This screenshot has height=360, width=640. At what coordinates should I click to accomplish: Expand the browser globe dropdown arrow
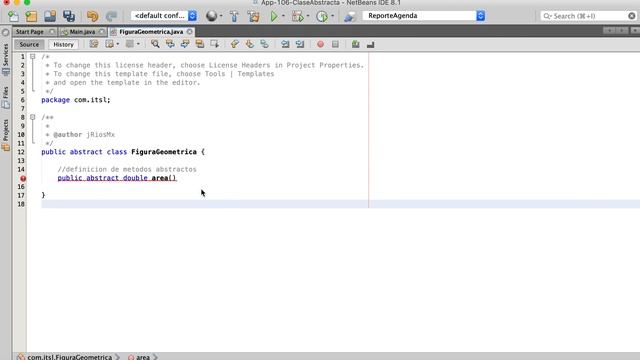[221, 16]
